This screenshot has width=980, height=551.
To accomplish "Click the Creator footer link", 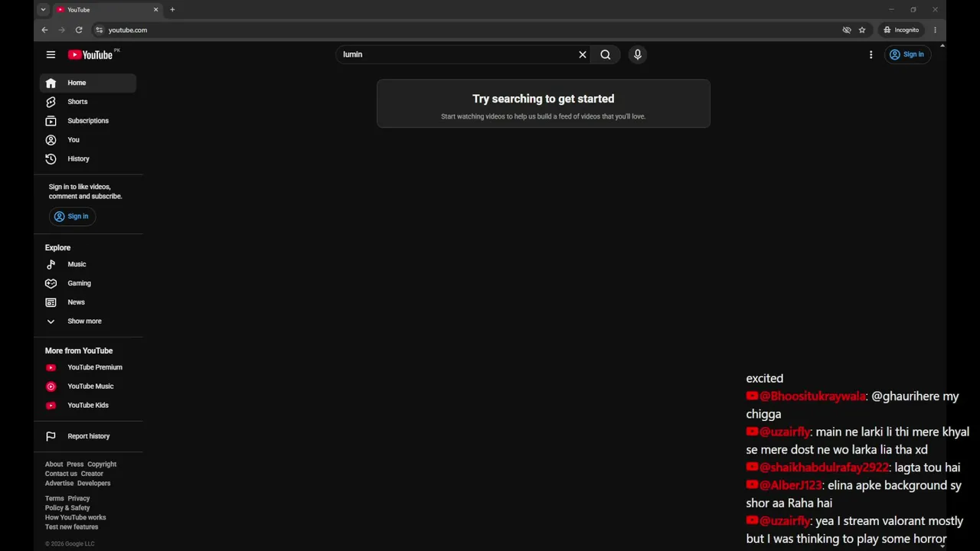I will 92,474.
